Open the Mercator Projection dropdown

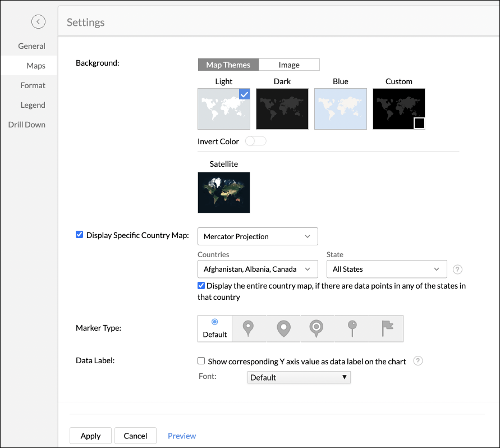(258, 236)
